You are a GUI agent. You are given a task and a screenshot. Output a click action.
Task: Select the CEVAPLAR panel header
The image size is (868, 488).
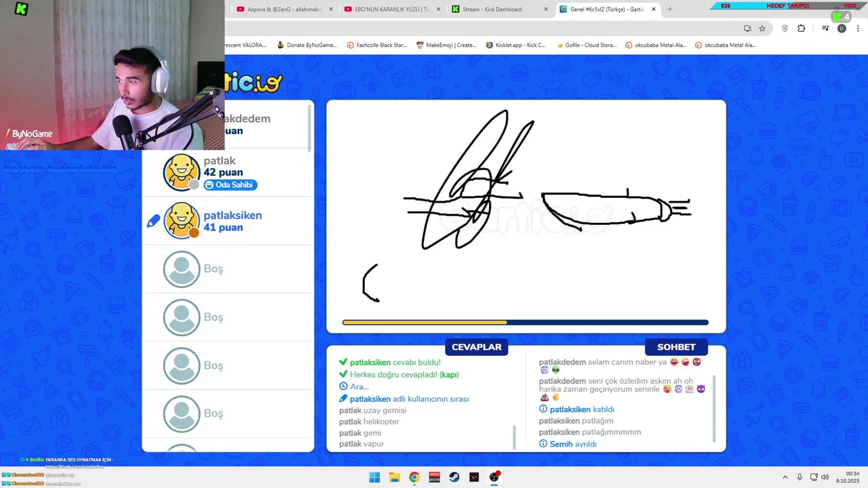(x=477, y=347)
